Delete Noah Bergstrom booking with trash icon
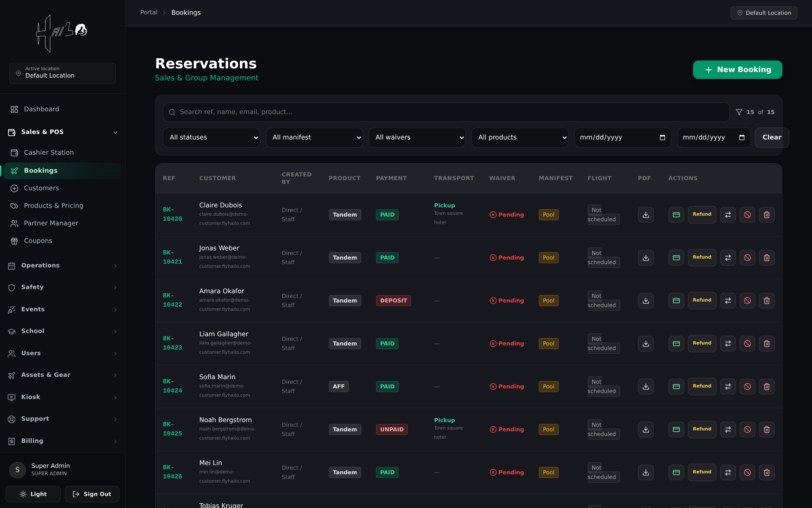The height and width of the screenshot is (508, 812). click(767, 429)
